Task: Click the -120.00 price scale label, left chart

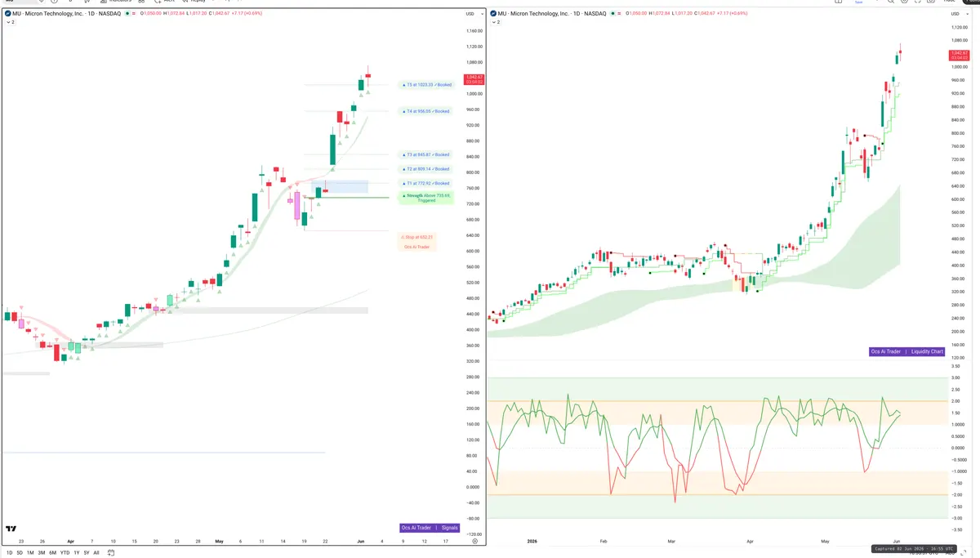Action: [474, 534]
